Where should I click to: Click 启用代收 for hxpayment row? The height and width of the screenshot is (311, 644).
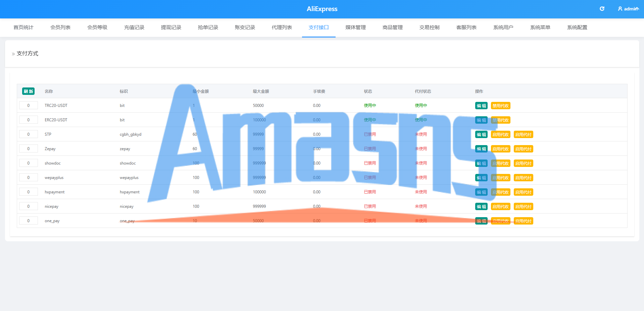pyautogui.click(x=501, y=192)
